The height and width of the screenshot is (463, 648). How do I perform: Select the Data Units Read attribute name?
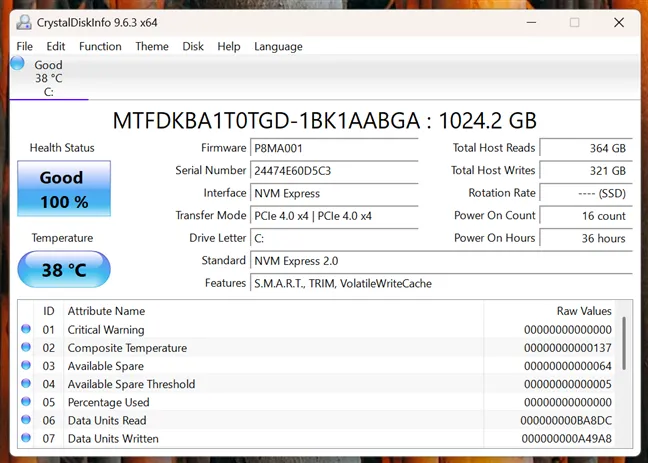(x=107, y=420)
